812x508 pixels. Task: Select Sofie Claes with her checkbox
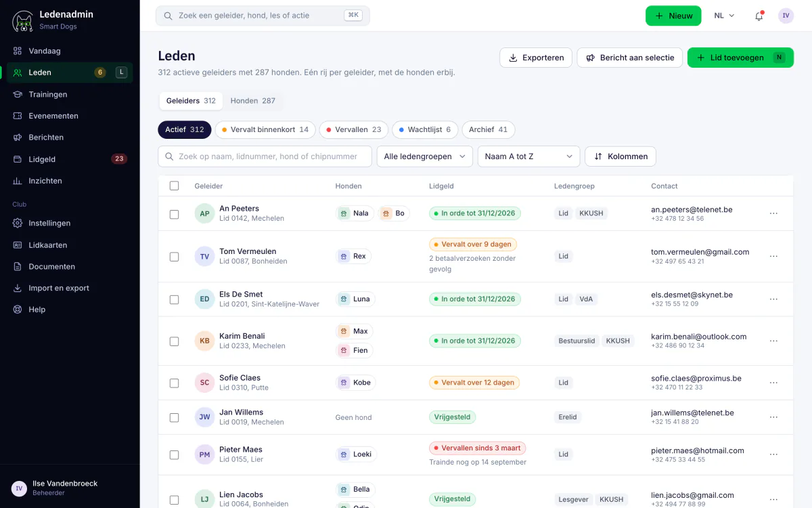[175, 383]
